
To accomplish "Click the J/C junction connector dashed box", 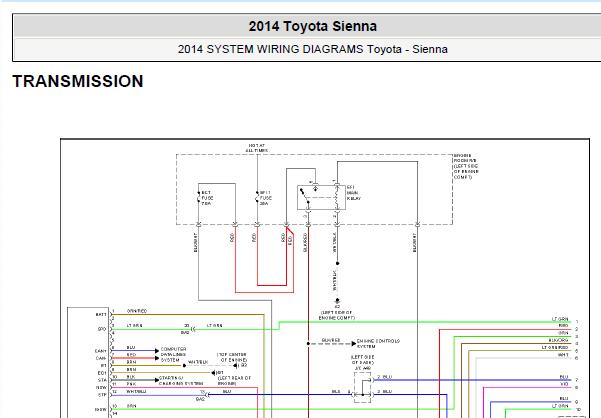I will coord(362,387).
